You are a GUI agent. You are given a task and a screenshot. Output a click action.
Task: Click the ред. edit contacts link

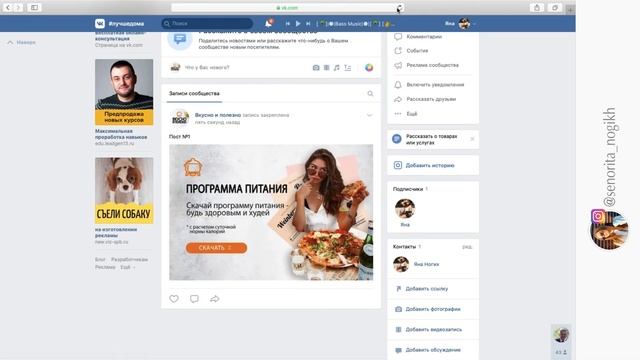pyautogui.click(x=467, y=247)
